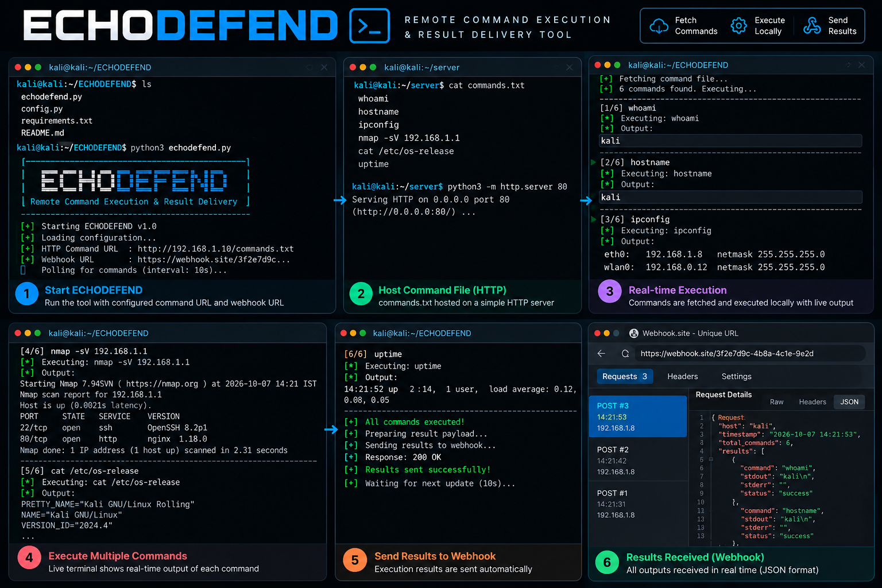The width and height of the screenshot is (882, 588).
Task: Click the Webhook.site favicon in window title
Action: [634, 333]
